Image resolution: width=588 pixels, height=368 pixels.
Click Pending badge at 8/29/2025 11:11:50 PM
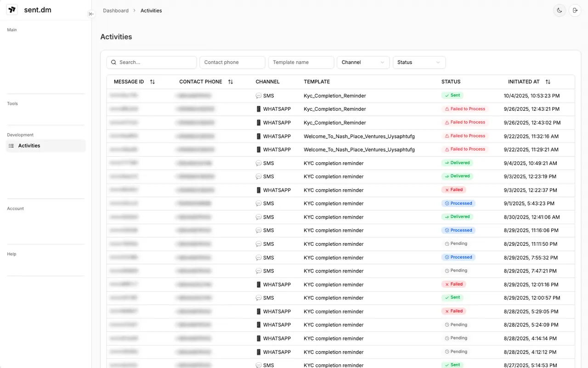click(456, 243)
